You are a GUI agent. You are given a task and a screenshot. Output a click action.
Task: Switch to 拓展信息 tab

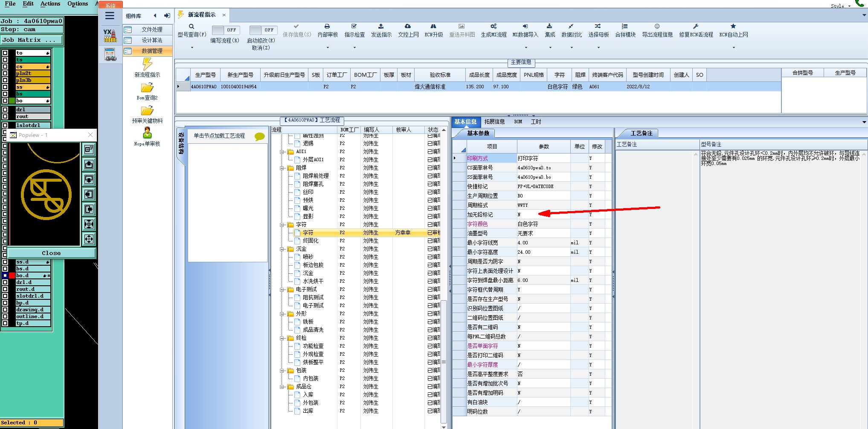[494, 122]
